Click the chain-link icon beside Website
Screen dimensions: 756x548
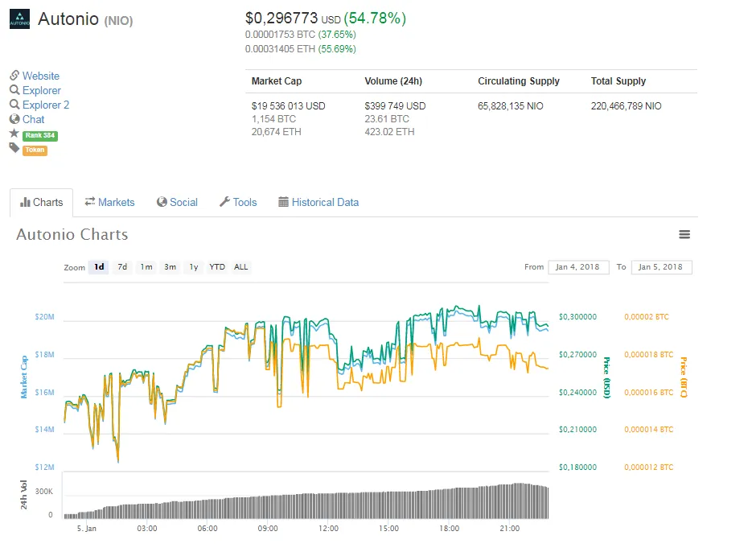(x=14, y=76)
